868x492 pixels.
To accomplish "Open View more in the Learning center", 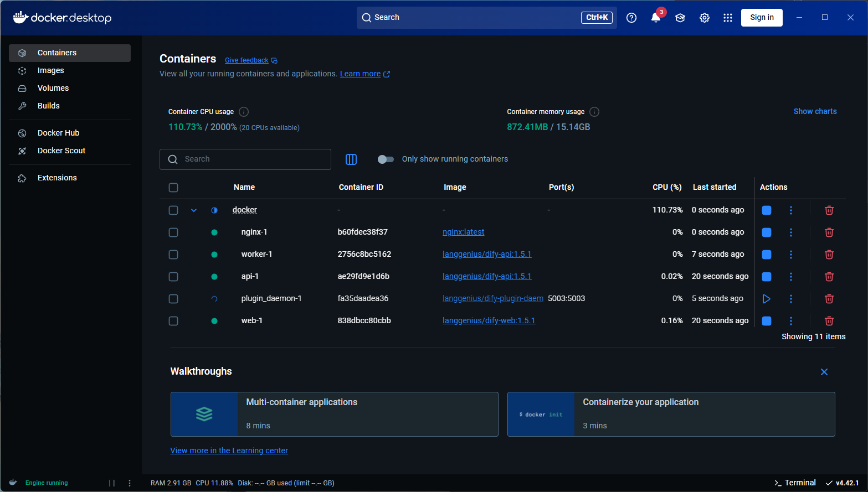I will coord(229,451).
